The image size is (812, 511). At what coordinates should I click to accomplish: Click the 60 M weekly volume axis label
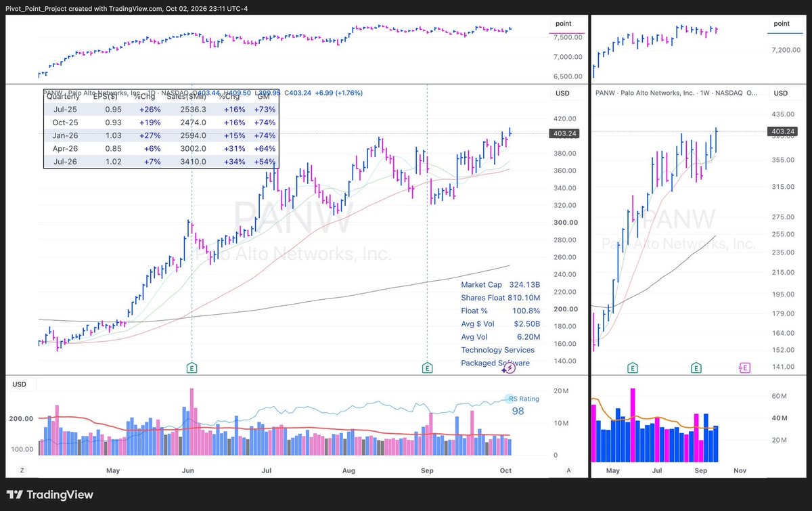(x=781, y=397)
